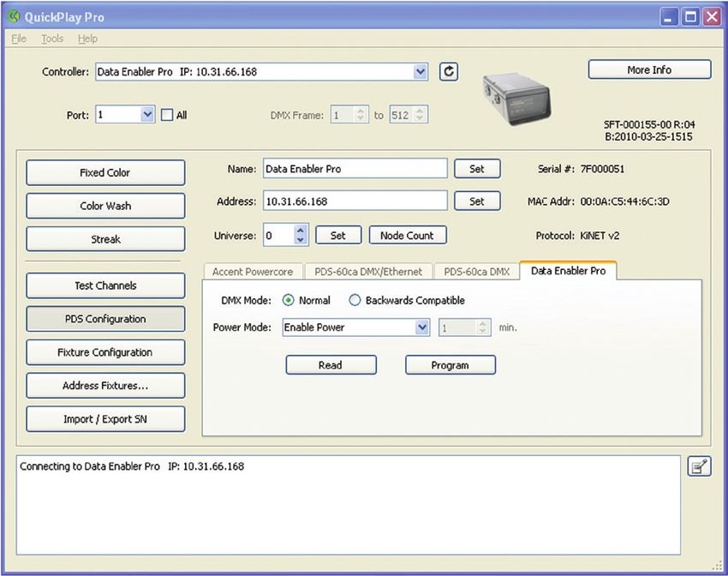Image resolution: width=728 pixels, height=576 pixels.
Task: Select the Data Enabler Pro tab
Action: 569,271
